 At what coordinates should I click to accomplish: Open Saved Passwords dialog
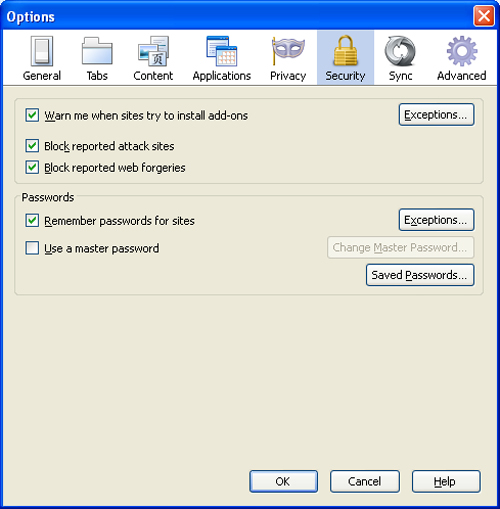pos(420,275)
